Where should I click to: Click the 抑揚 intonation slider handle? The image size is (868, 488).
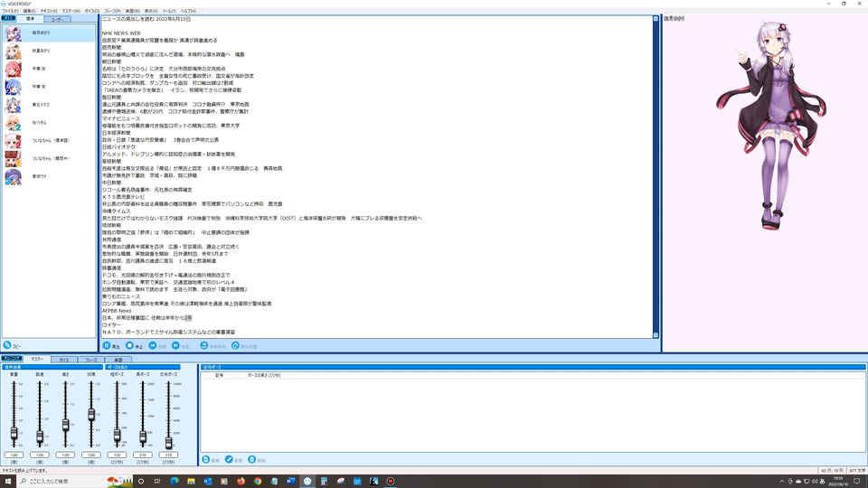91,414
